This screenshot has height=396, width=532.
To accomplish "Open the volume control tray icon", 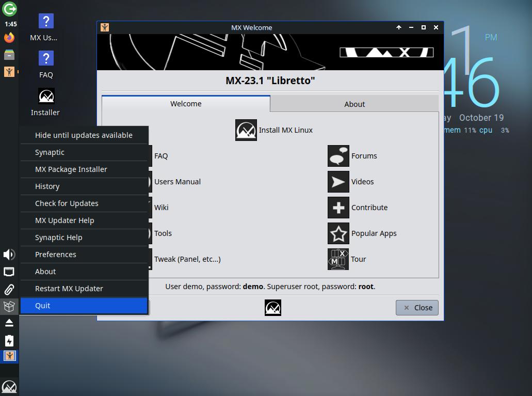I will (9, 255).
